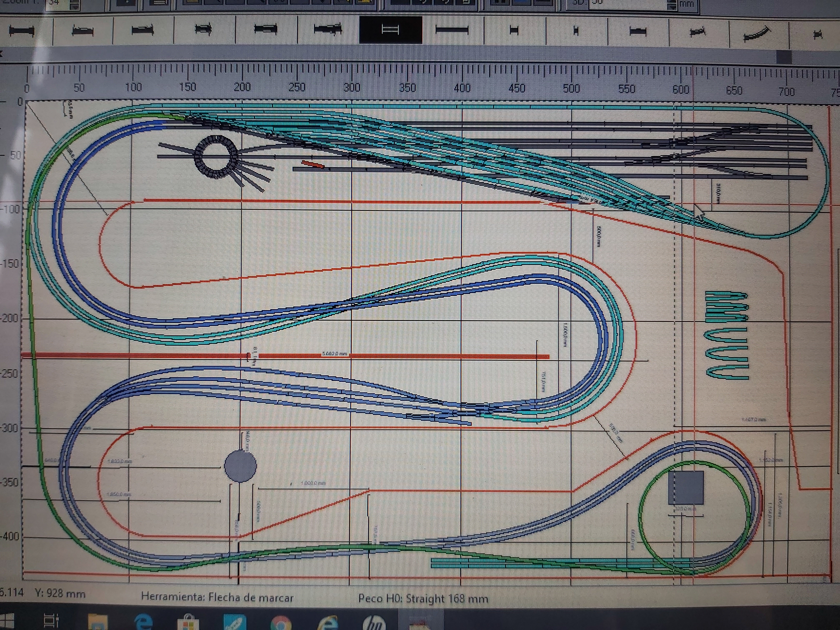
Task: Click the 'Peco H0: Straight 168 mm' status text
Action: coord(423,599)
